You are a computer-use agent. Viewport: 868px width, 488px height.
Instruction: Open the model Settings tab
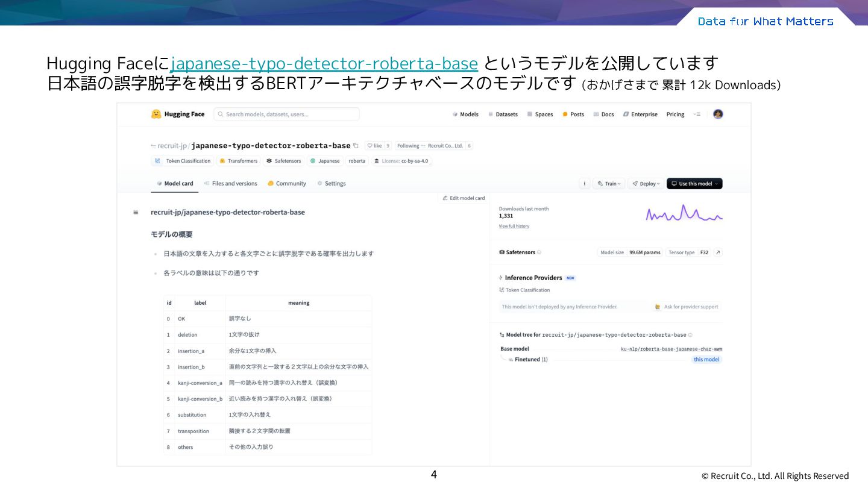[x=332, y=184]
